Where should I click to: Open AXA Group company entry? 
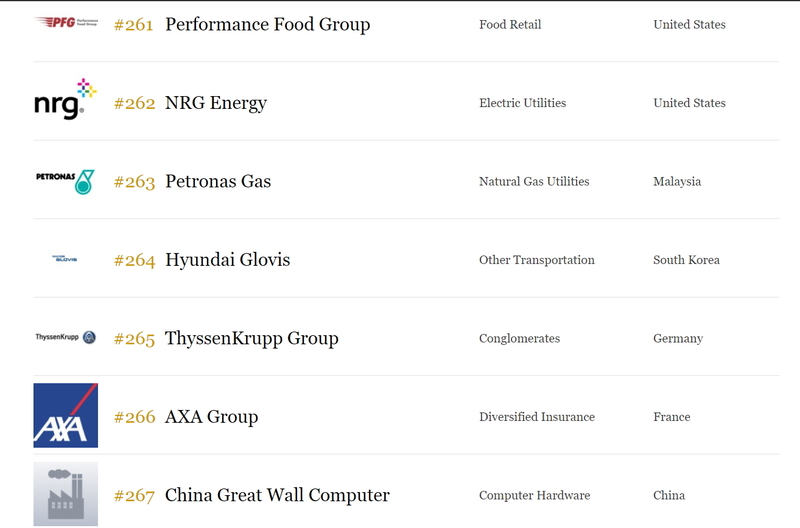pyautogui.click(x=211, y=417)
